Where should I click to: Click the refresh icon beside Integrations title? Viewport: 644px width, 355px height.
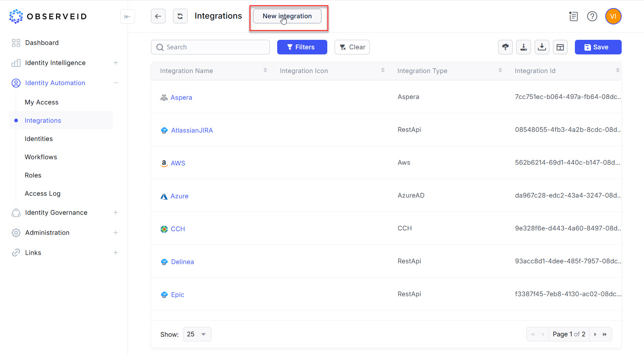tap(180, 16)
